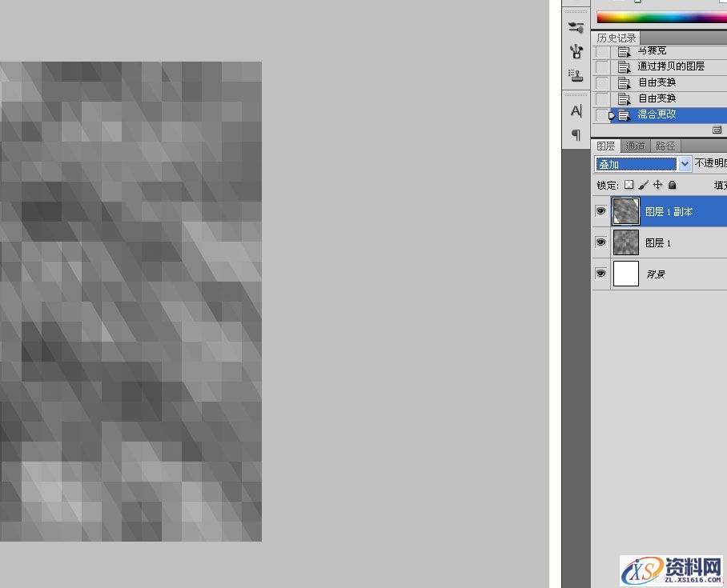Click the lock all padlock icon
Screen dimensions: 727x588
[x=672, y=185]
